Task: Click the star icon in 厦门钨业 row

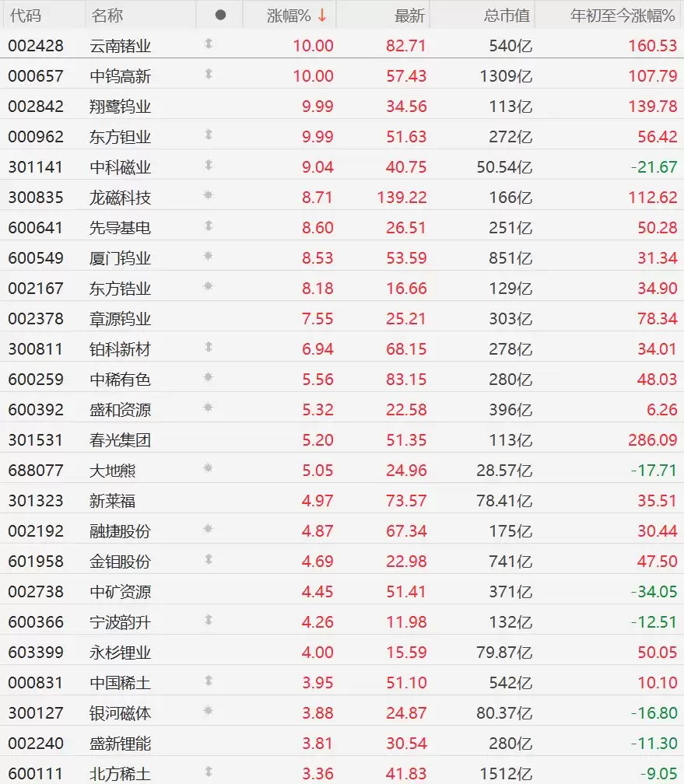Action: tap(209, 257)
